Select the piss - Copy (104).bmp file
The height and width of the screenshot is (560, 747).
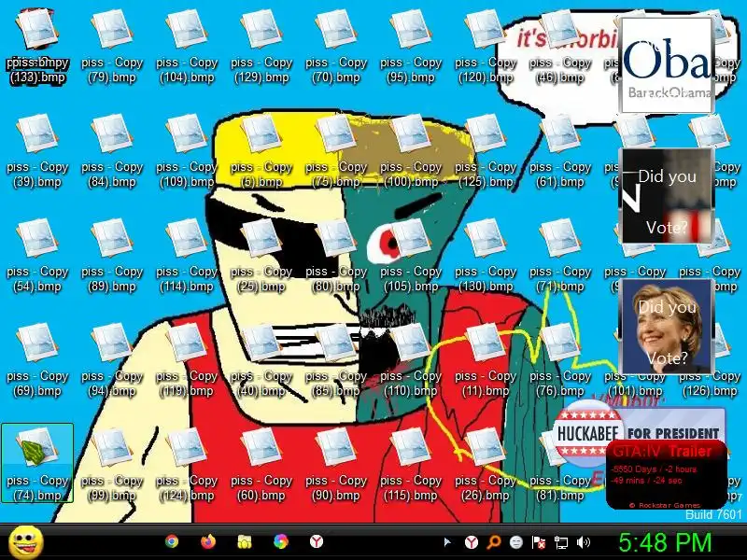(x=187, y=48)
